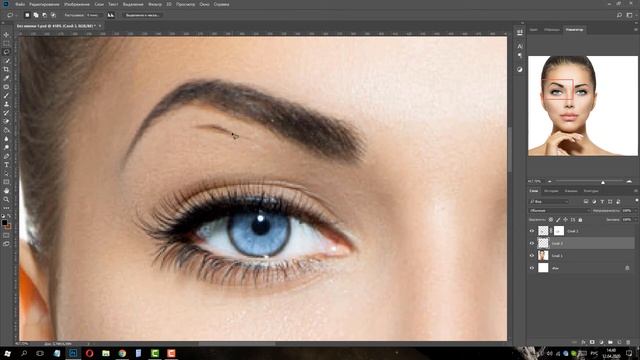Switch to the История tab
Viewport: 640px width, 360px height.
(551, 191)
